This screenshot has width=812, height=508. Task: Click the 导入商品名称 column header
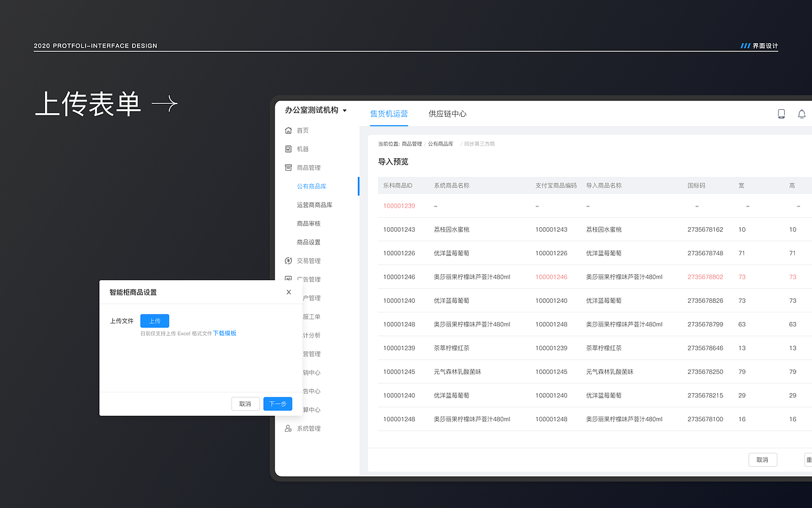coord(604,185)
